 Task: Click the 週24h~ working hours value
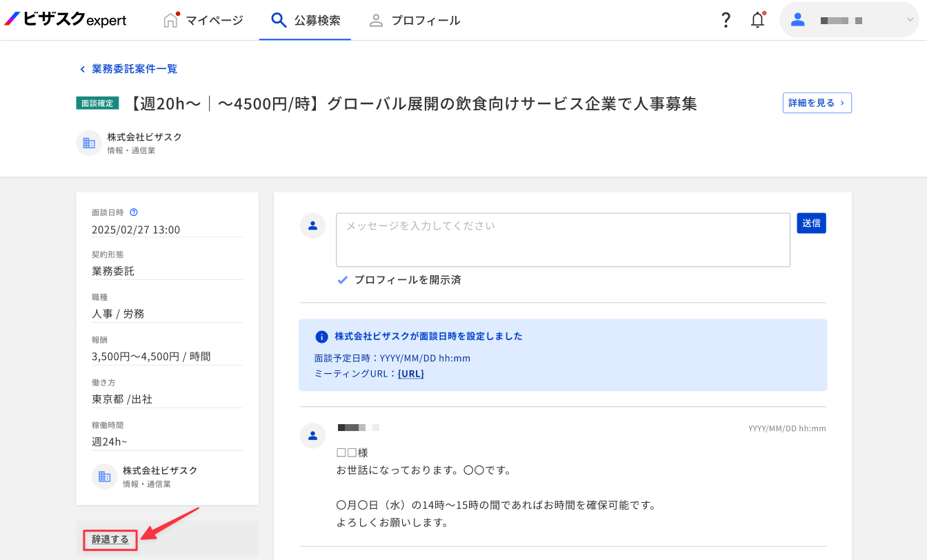pos(110,441)
